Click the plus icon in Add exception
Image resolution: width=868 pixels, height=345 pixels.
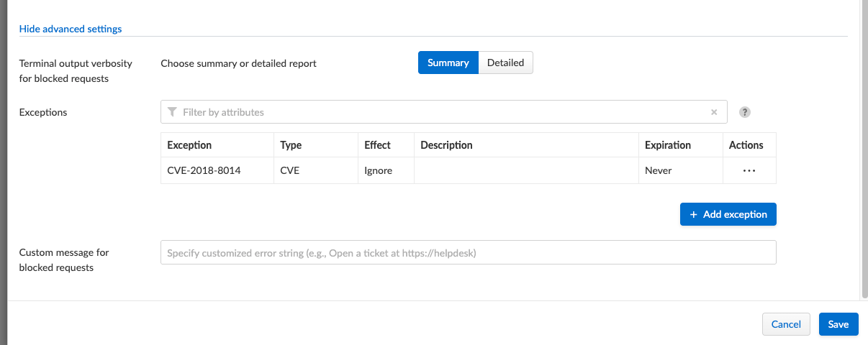tap(694, 214)
